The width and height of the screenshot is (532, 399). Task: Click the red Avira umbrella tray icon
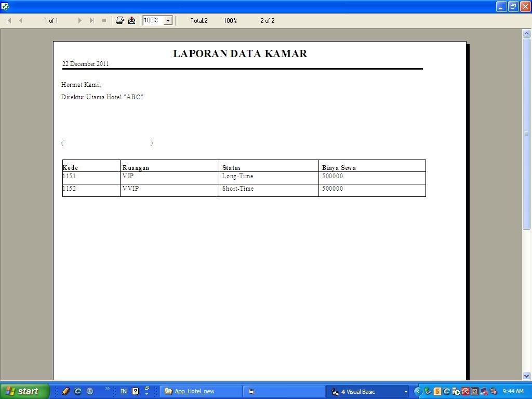[465, 392]
